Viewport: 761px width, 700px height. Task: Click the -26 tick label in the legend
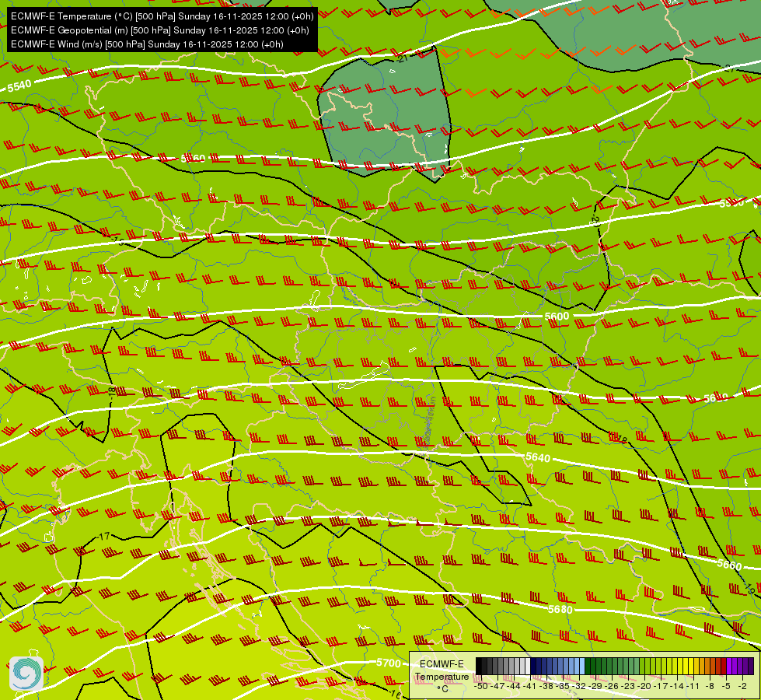click(612, 687)
